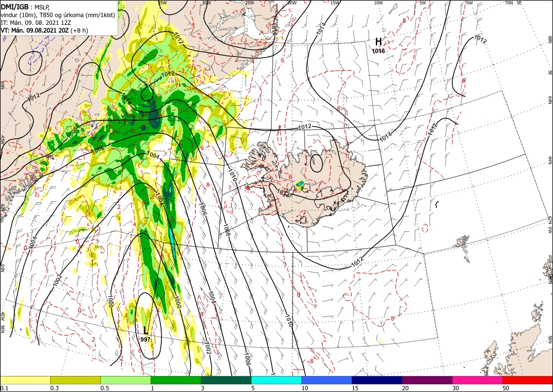
Task: Pick the blue 10–15 legend swatch
Action: click(327, 380)
